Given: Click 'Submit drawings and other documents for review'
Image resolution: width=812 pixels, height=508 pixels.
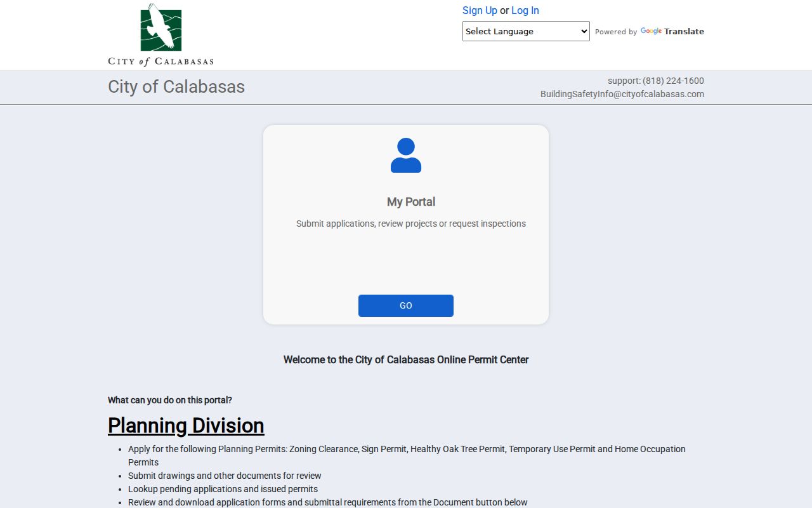Looking at the screenshot, I should tap(225, 476).
